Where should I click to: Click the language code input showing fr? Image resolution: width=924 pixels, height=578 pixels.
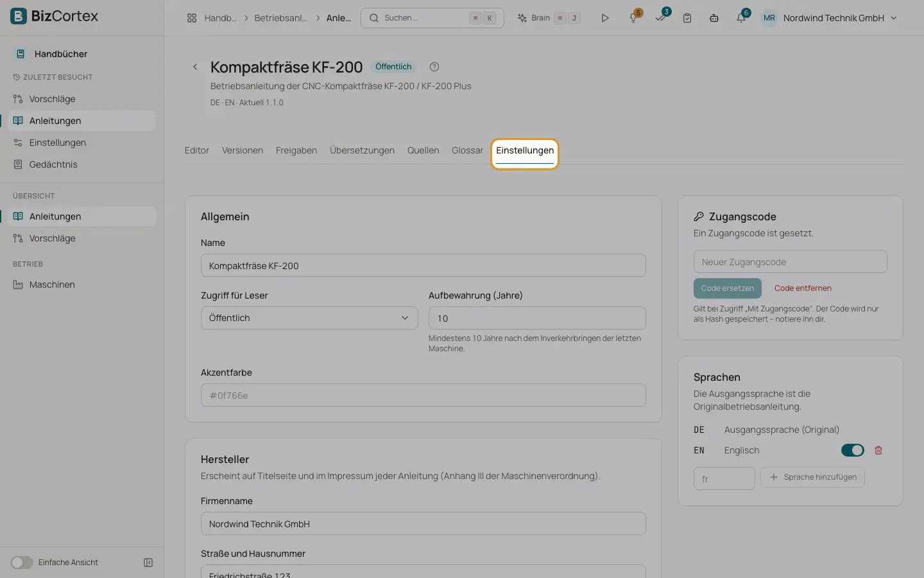(x=724, y=478)
